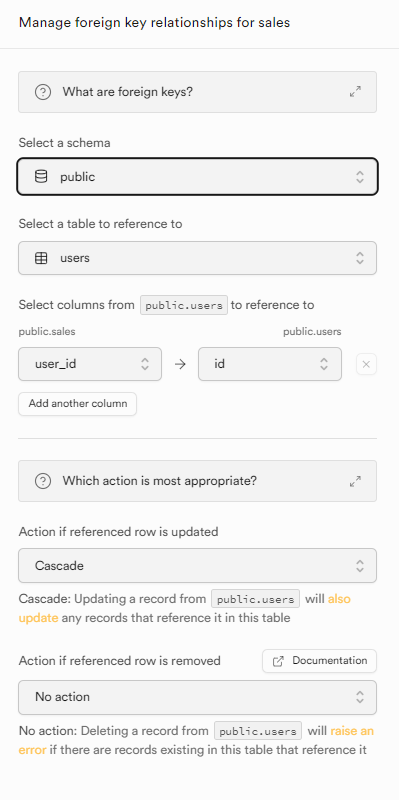Click the question mark icon beside "What are foreign keys?"
The image size is (399, 800).
[x=43, y=92]
